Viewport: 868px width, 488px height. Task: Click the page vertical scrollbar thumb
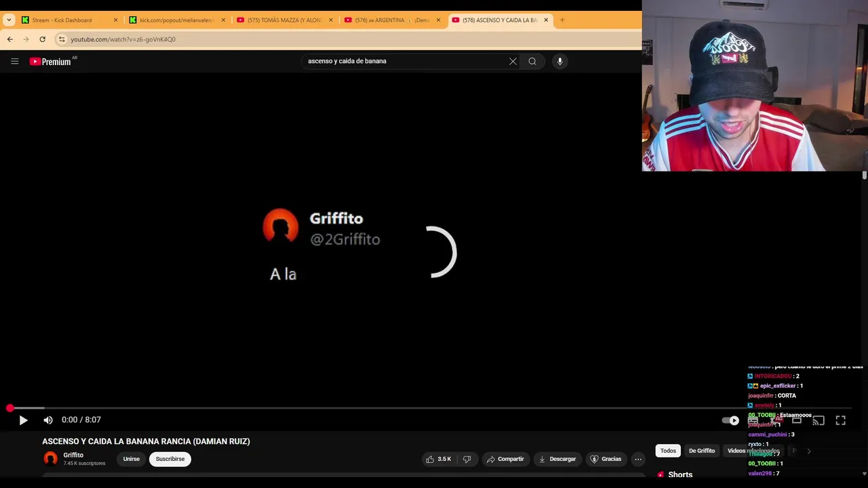tap(865, 176)
